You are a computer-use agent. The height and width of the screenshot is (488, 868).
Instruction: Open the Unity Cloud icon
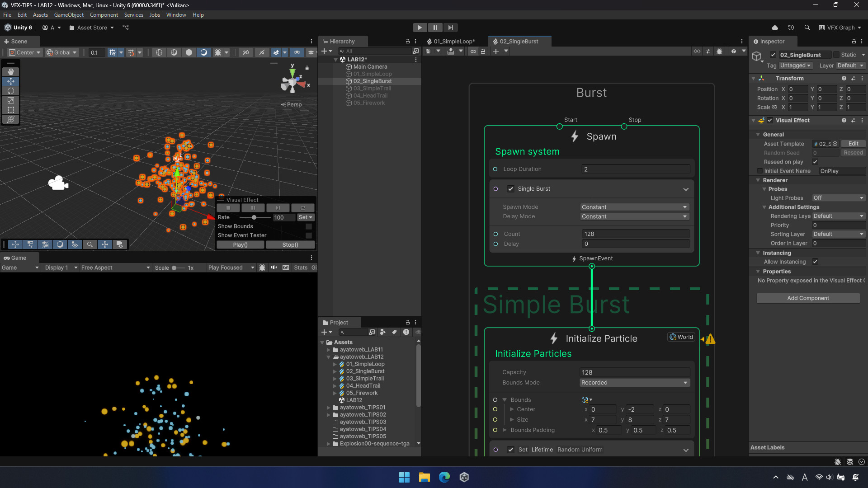[x=775, y=28]
